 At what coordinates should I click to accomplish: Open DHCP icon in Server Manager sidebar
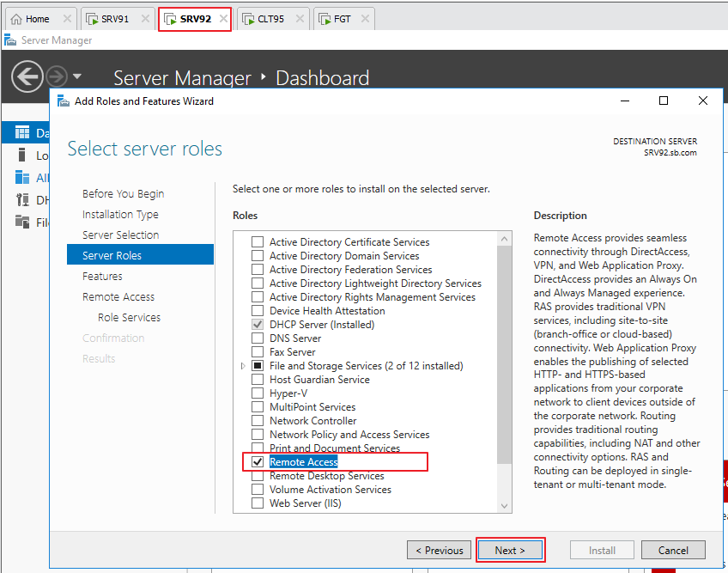coord(21,200)
